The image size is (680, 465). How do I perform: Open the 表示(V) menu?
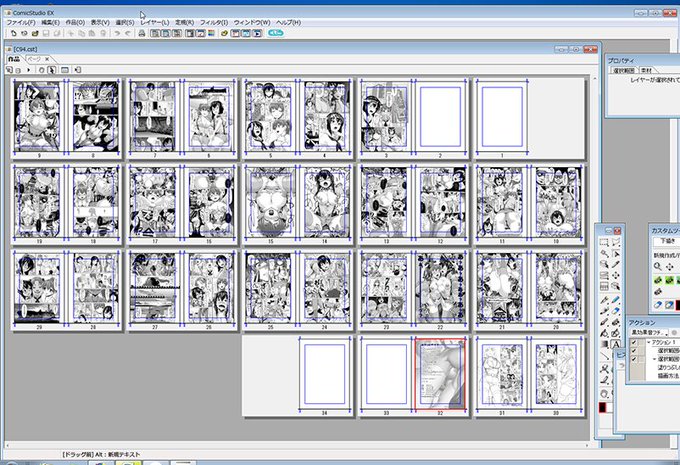tap(100, 22)
